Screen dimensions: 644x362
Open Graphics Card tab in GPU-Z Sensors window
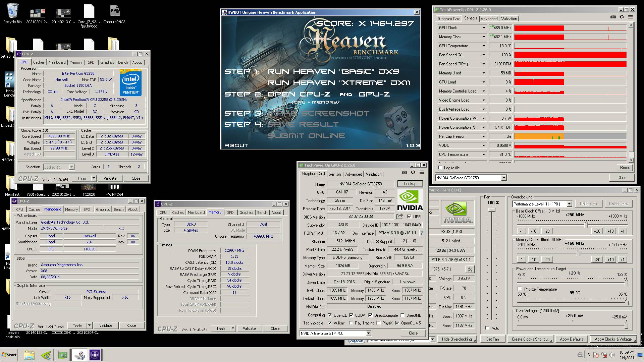tap(449, 19)
